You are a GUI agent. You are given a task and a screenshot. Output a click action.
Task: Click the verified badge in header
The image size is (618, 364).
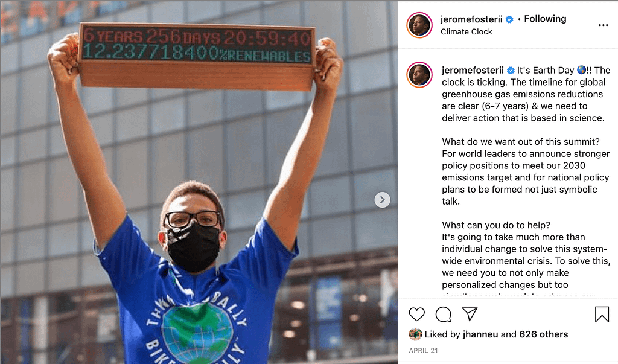pos(509,19)
